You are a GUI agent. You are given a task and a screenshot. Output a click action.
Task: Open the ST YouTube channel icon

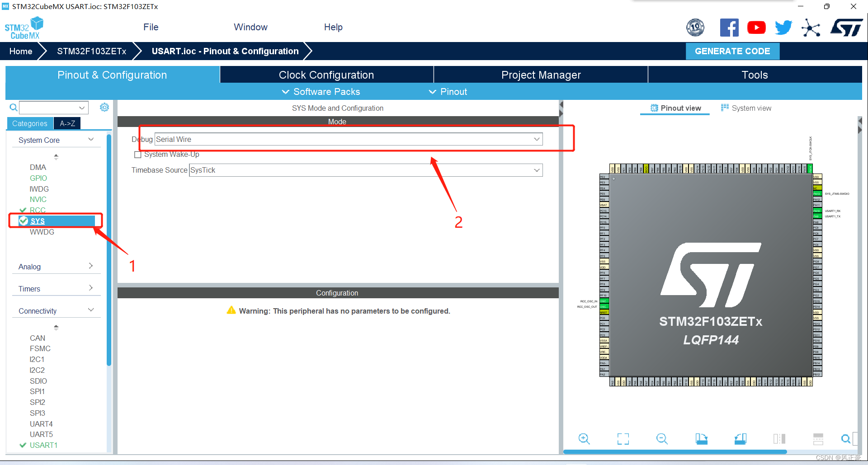(x=756, y=28)
